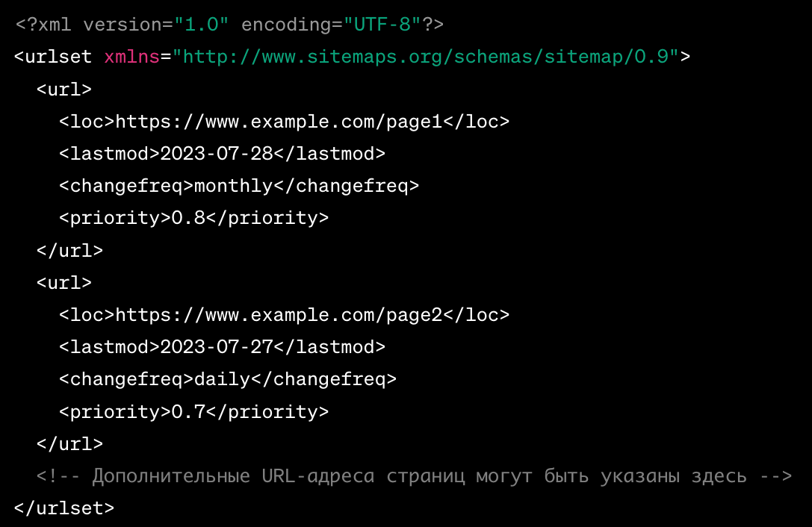Click the first closing </url> tag
812x527 pixels.
pyautogui.click(x=69, y=250)
